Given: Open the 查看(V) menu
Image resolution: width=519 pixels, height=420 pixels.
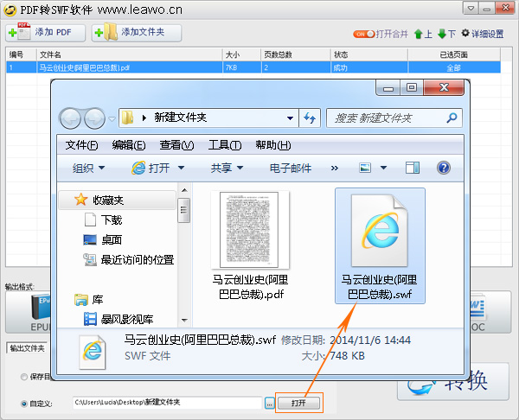Looking at the screenshot, I should (x=176, y=145).
